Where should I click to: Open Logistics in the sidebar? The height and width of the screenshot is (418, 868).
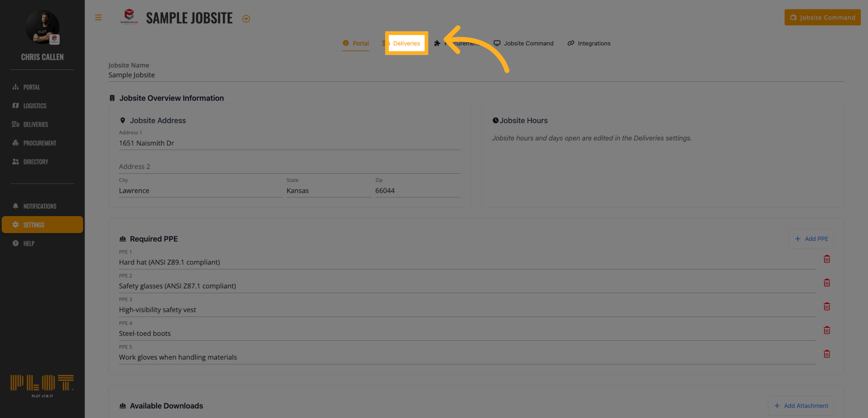[x=35, y=106]
